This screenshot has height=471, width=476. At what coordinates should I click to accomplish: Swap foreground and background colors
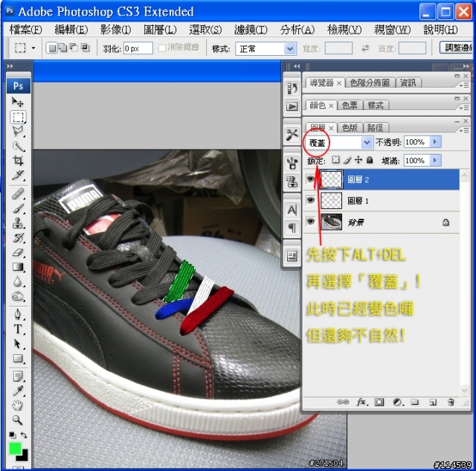[24, 435]
